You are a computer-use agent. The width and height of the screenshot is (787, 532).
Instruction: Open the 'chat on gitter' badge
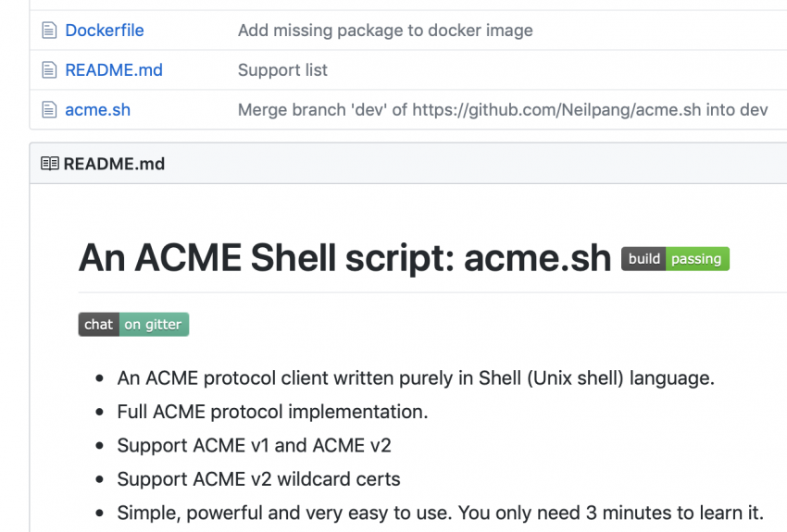tap(133, 324)
